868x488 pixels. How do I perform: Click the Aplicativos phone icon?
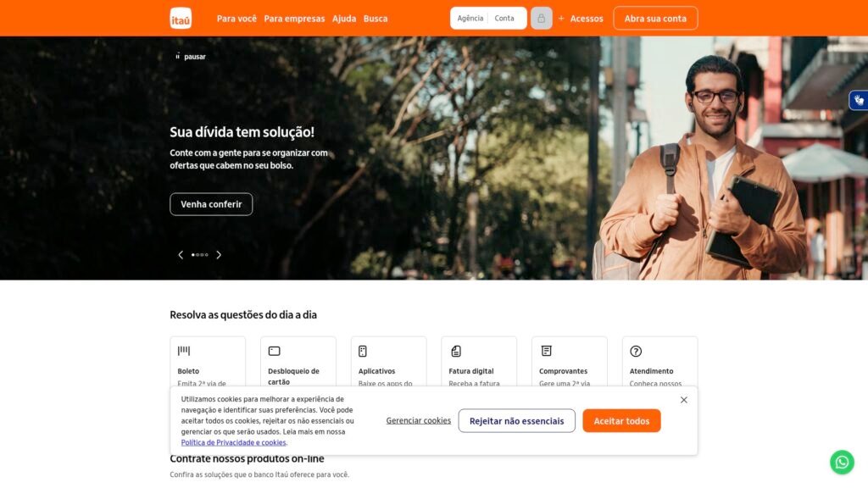tap(363, 351)
